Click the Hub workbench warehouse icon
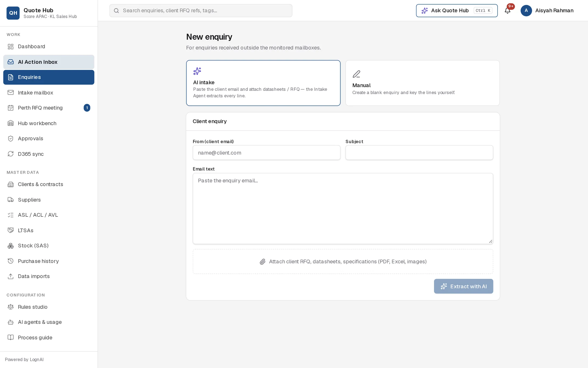The image size is (588, 368). pos(11,123)
